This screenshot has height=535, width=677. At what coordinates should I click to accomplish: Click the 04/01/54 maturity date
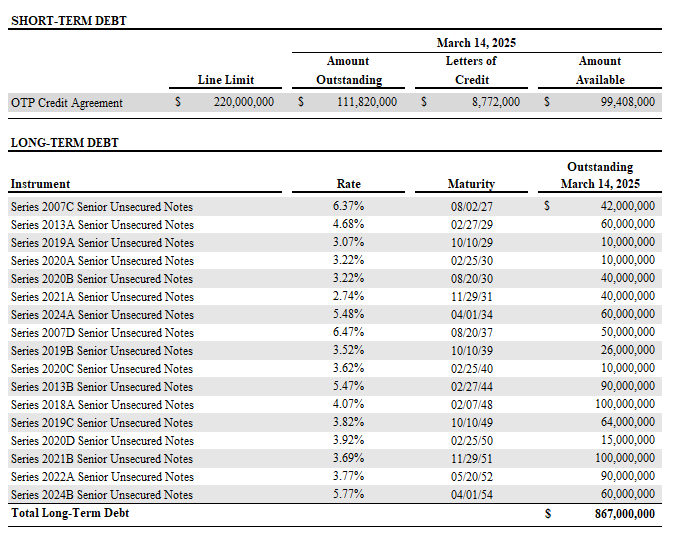click(x=471, y=495)
